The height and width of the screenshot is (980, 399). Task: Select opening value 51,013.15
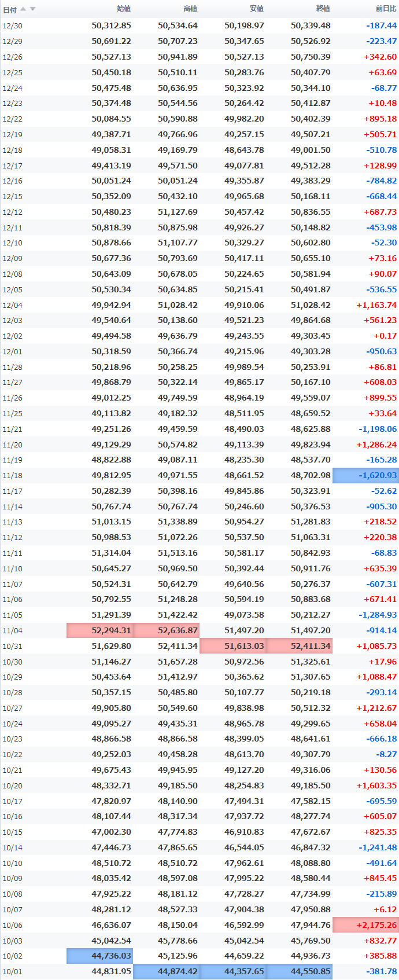(x=111, y=522)
